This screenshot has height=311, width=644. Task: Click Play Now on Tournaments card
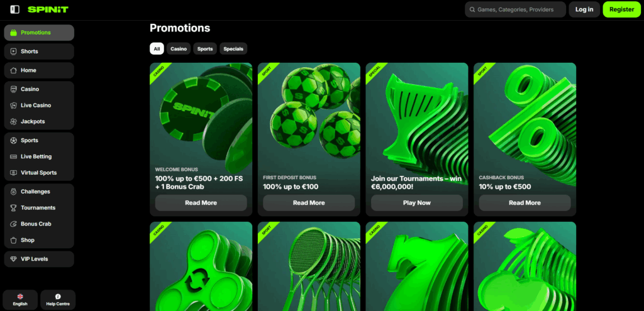click(x=417, y=203)
